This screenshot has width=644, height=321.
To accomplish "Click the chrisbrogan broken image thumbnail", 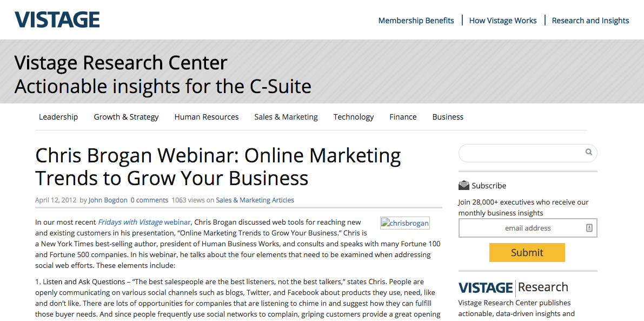I will click(x=405, y=223).
